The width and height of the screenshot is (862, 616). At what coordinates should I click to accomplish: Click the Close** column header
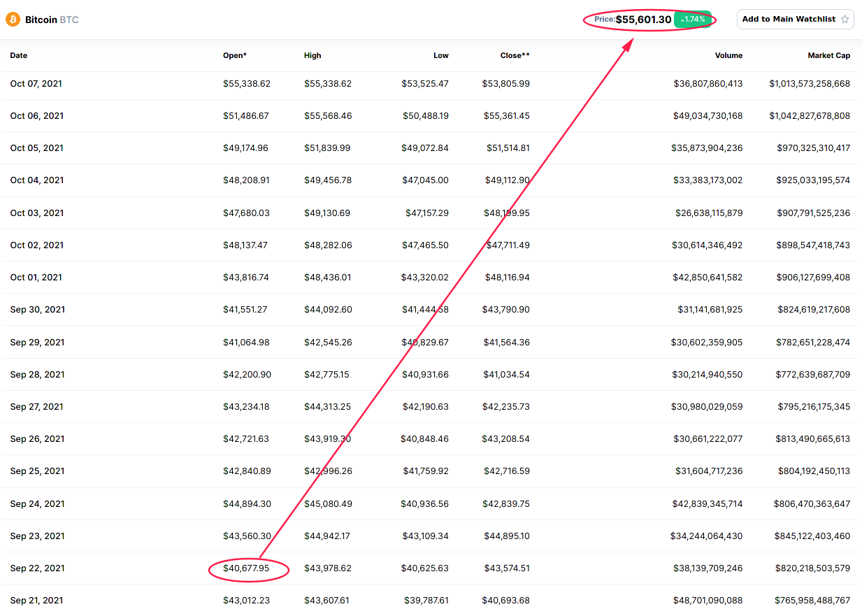click(x=515, y=55)
